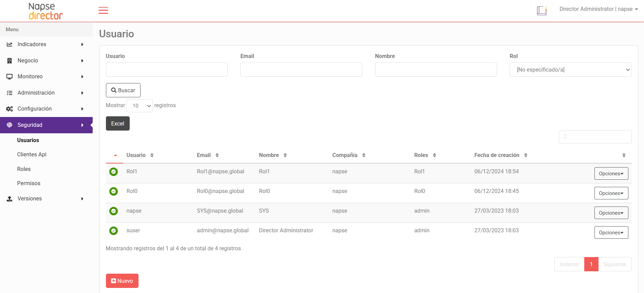
Task: Click the hamburger menu toggle icon
Action: [x=103, y=11]
